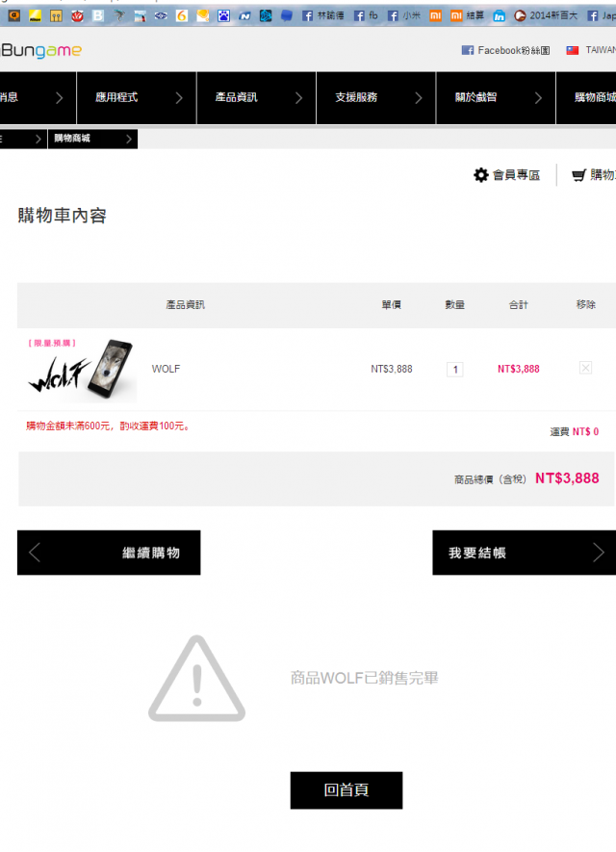The height and width of the screenshot is (852, 616).
Task: Open the WOLF phone product thumbnail
Action: click(x=82, y=370)
